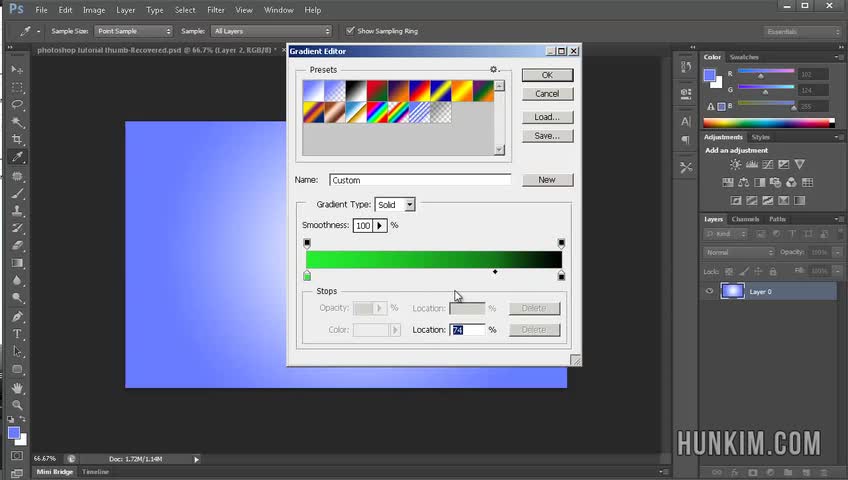The height and width of the screenshot is (480, 848).
Task: Click Cancel in Gradient Editor
Action: point(547,94)
